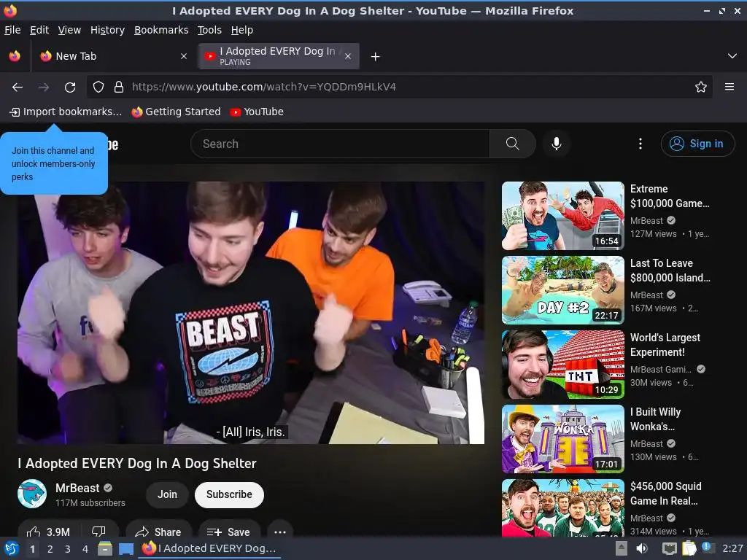Bookmark this page with the star icon
The width and height of the screenshot is (747, 560).
pos(701,87)
